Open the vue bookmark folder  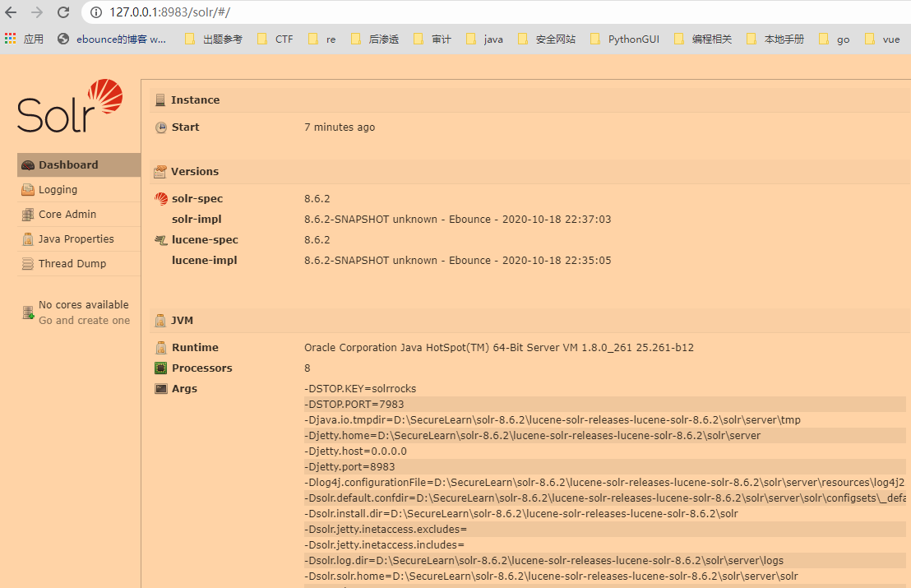coord(882,39)
